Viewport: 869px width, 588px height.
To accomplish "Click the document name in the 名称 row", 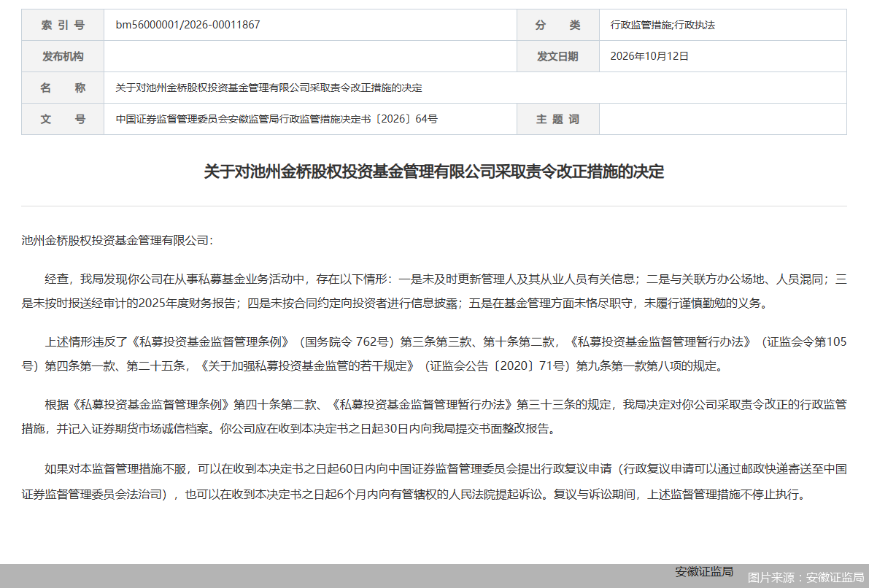I will coord(269,88).
